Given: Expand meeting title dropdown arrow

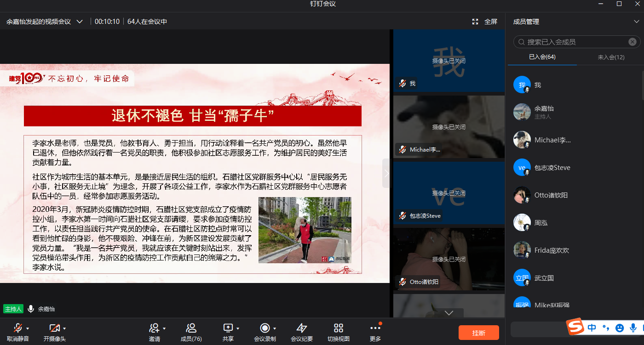Looking at the screenshot, I should tap(80, 22).
